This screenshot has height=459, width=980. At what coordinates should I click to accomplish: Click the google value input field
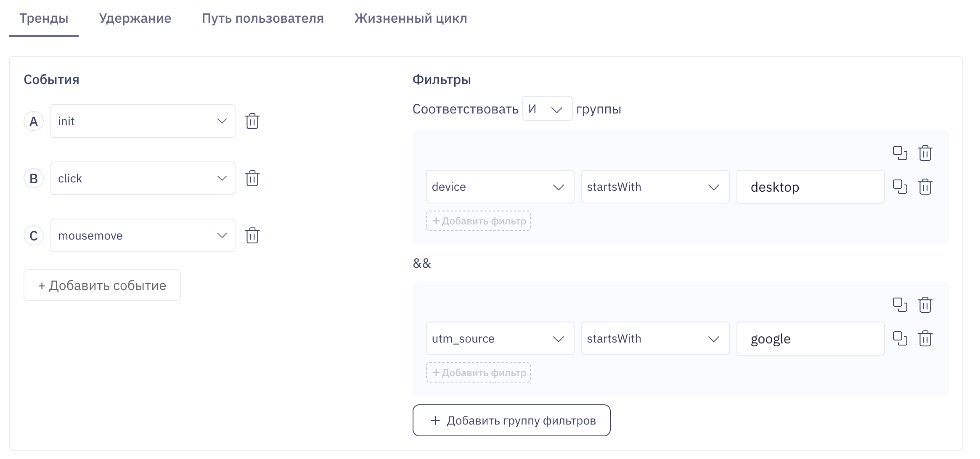point(810,338)
